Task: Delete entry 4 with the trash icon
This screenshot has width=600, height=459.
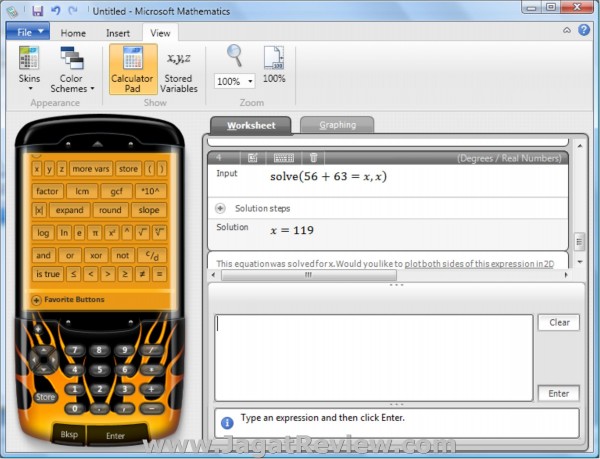Action: (x=313, y=158)
